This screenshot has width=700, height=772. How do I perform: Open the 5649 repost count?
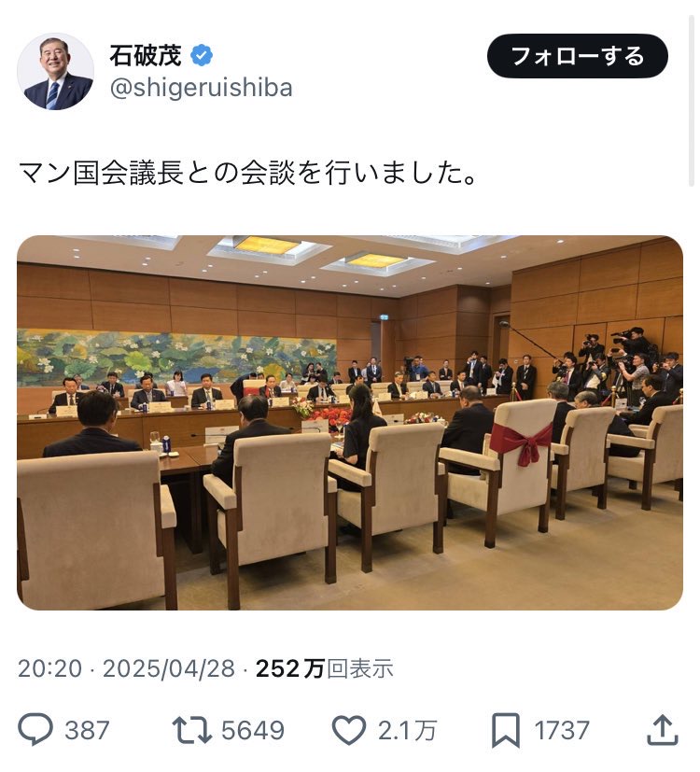click(253, 730)
